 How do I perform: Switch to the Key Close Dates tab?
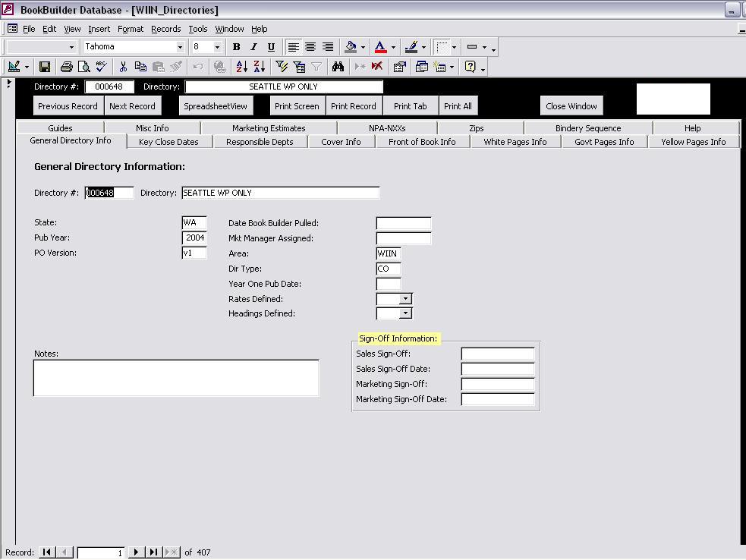point(168,142)
